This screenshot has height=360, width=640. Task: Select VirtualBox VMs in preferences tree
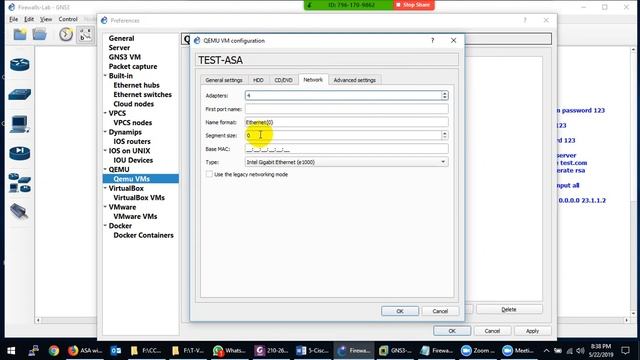[x=139, y=198]
